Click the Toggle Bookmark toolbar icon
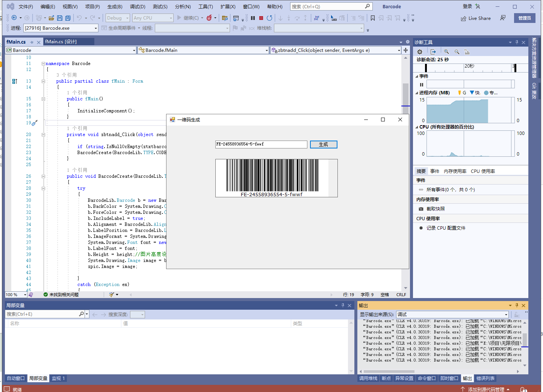The width and height of the screenshot is (543, 392). 373,18
